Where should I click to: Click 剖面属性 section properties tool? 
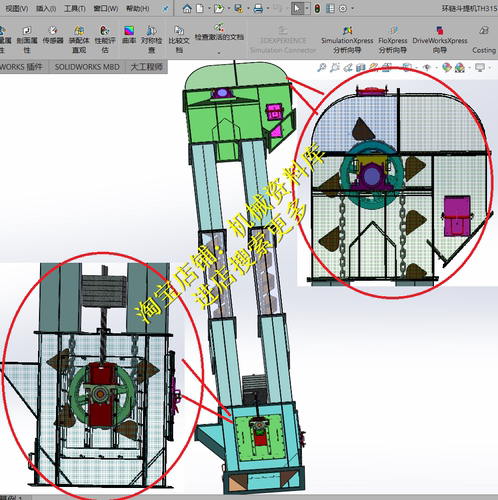coord(27,39)
